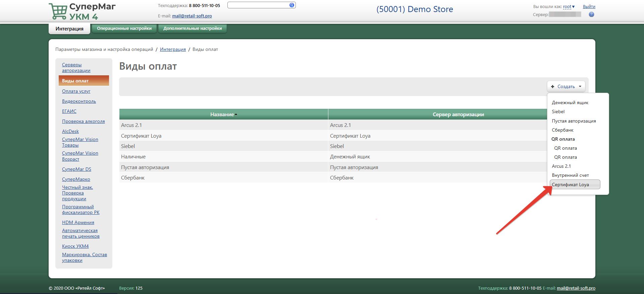
Task: Open the root user dropdown
Action: point(569,7)
